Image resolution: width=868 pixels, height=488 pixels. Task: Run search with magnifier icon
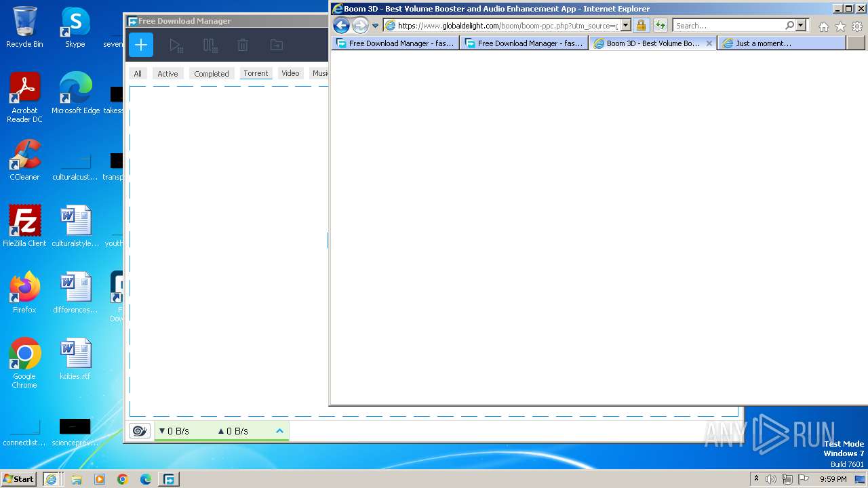(789, 26)
